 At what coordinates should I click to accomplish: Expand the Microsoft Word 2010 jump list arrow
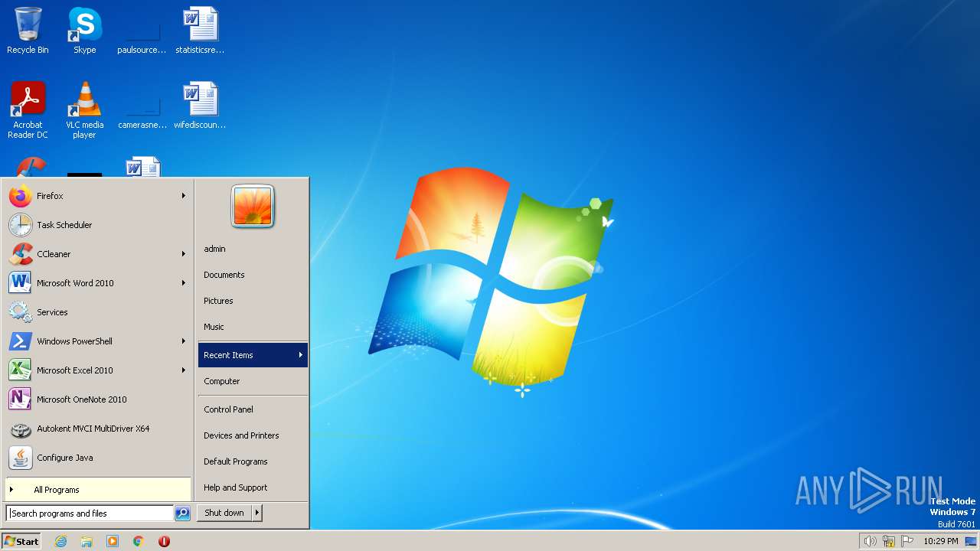pos(184,283)
